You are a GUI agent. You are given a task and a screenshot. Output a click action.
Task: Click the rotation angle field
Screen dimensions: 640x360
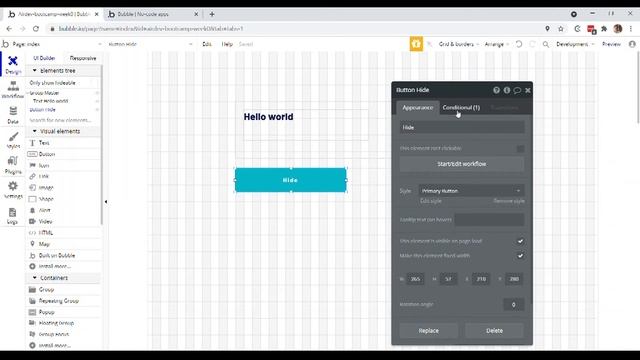point(513,304)
